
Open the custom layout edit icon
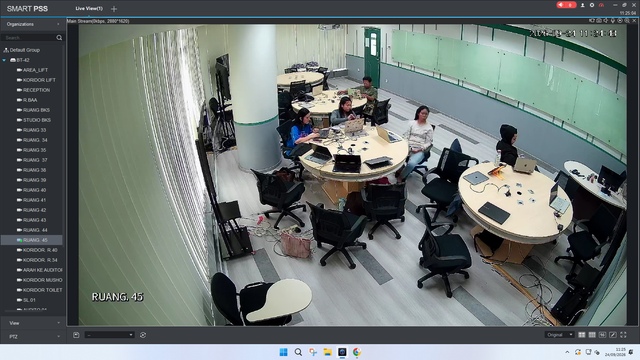(613, 335)
